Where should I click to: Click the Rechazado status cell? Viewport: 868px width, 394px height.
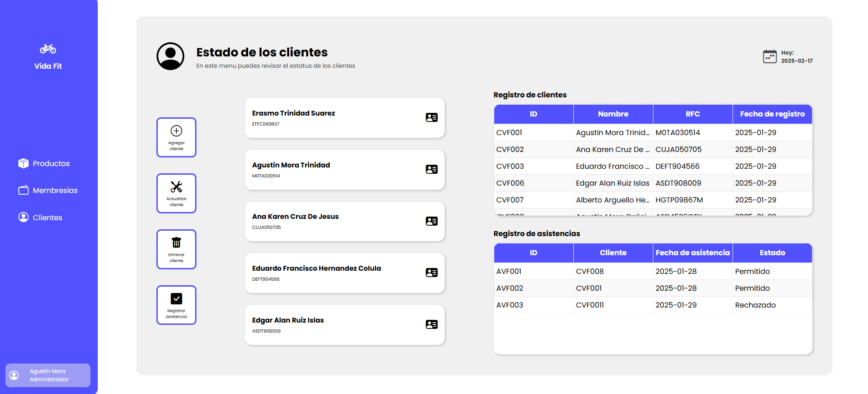(772, 305)
